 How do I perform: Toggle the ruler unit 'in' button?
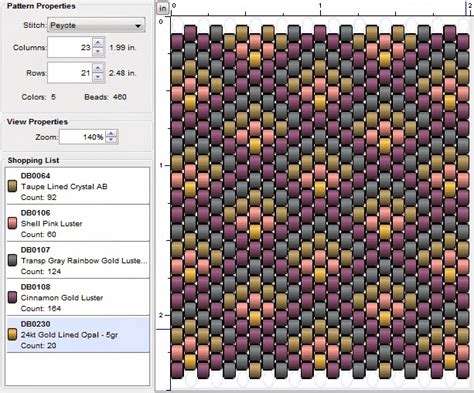pos(163,8)
